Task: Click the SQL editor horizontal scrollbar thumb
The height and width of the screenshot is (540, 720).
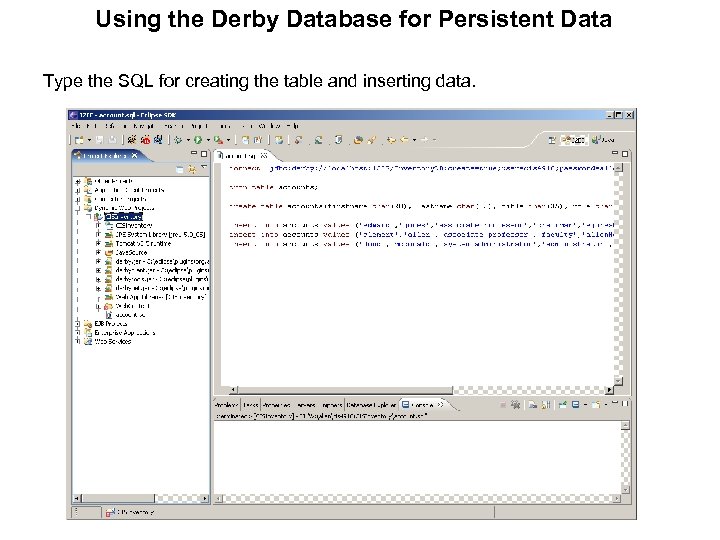Action: coord(345,390)
